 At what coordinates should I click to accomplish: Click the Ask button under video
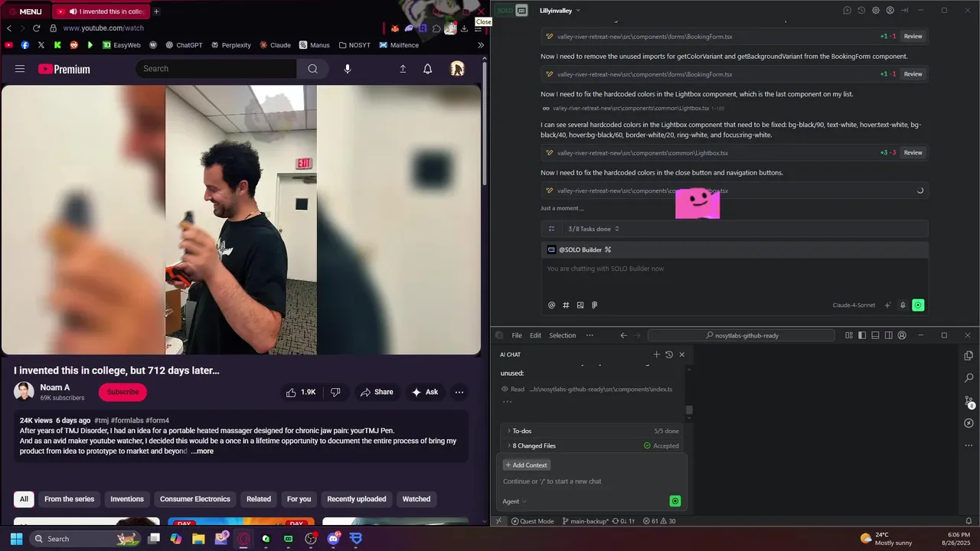pos(425,392)
